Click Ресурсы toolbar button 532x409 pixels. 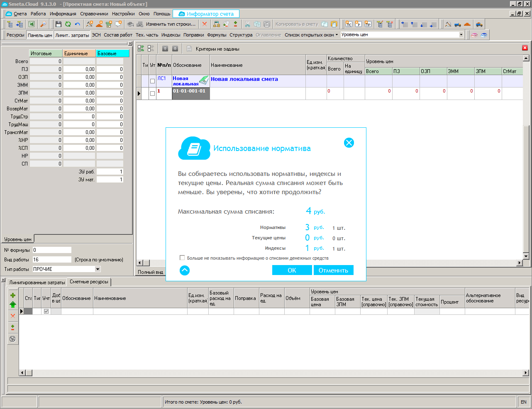tap(15, 35)
